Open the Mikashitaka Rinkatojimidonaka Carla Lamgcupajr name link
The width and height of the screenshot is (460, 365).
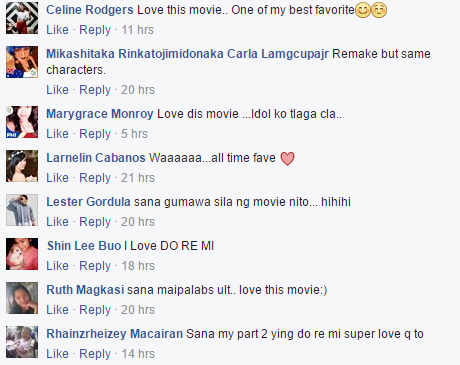[x=187, y=54]
